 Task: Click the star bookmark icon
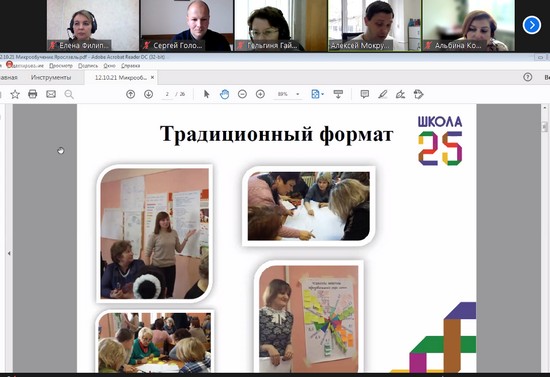click(15, 94)
